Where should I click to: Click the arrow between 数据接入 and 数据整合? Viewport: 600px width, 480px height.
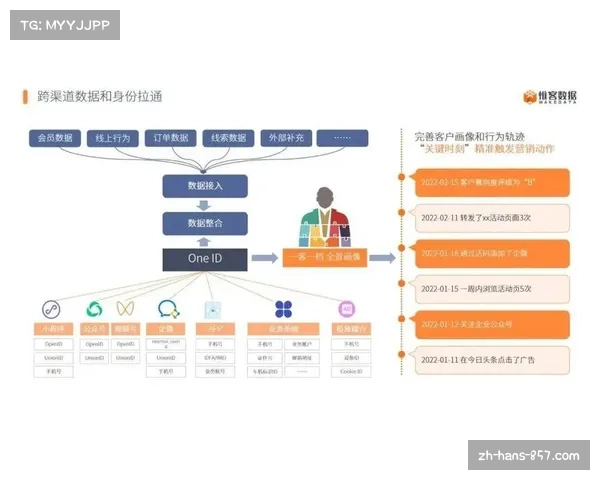click(204, 206)
